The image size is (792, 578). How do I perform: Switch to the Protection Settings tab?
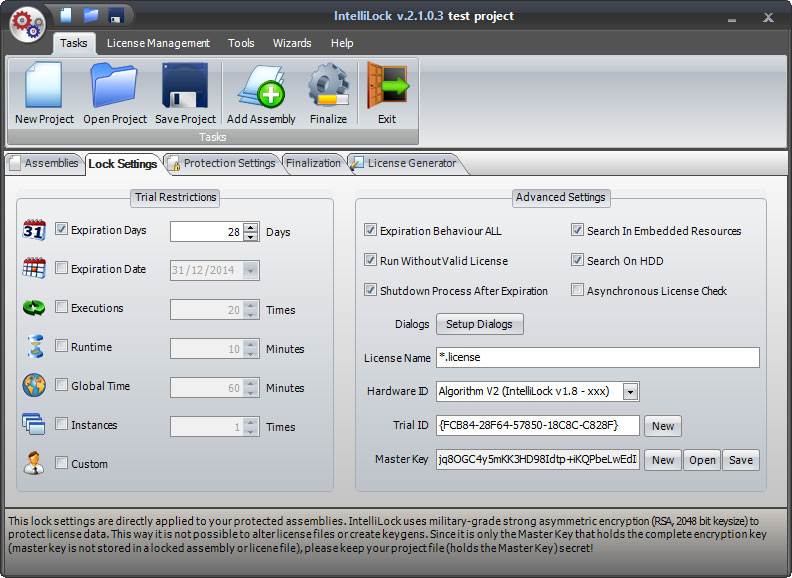223,163
